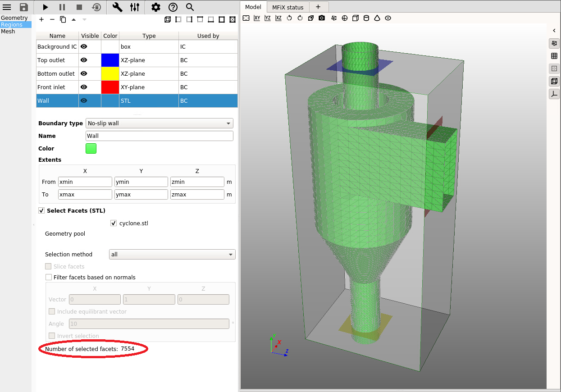Switch to the MFiX status tab

(x=288, y=7)
